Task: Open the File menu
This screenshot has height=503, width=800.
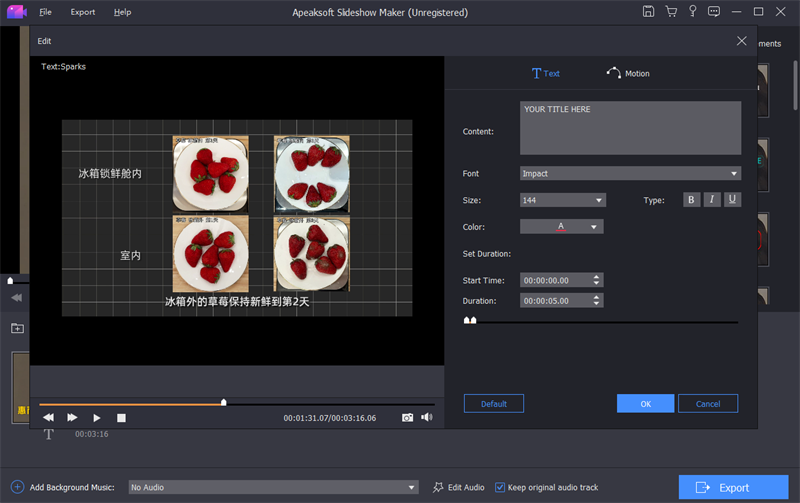Action: (45, 12)
